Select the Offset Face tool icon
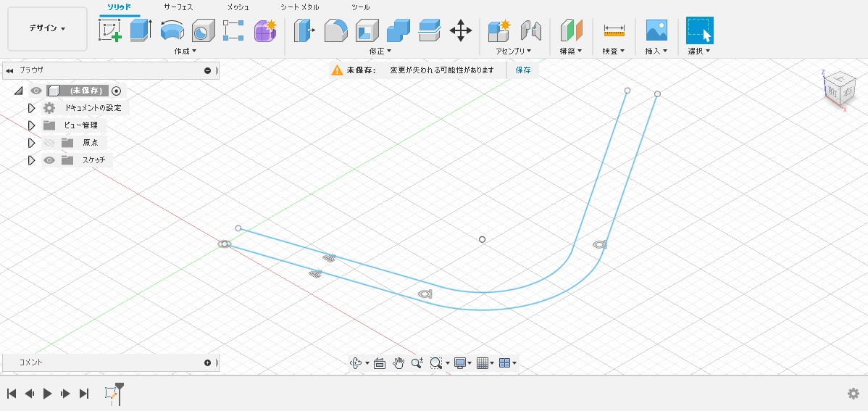 (430, 30)
